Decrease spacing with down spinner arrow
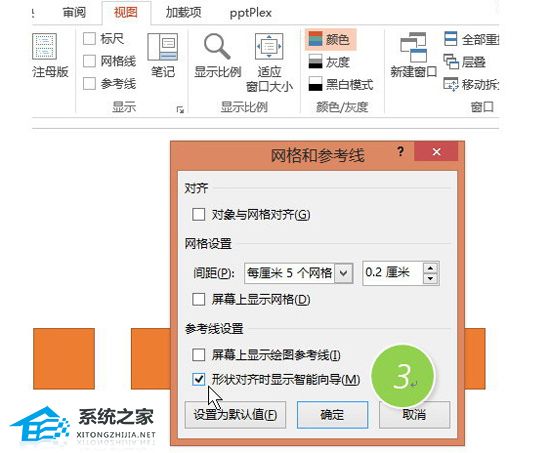Image resolution: width=550 pixels, height=453 pixels. [430, 279]
